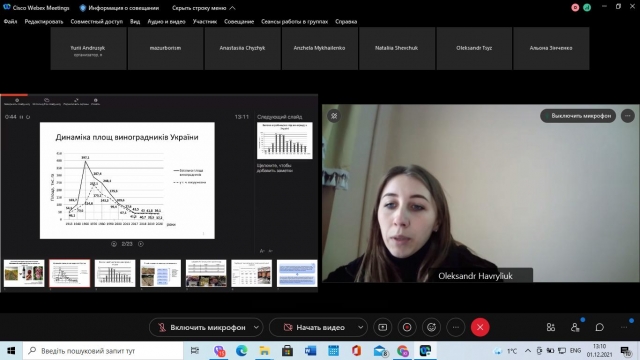Select the red-outlined current slide thumbnail
This screenshot has height=360, width=640.
click(x=70, y=273)
